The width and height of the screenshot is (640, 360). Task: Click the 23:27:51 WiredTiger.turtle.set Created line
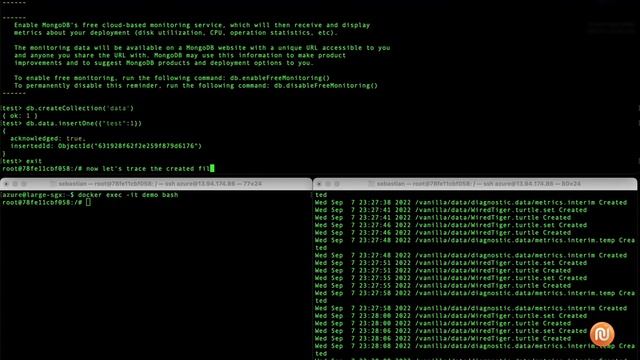(x=451, y=263)
